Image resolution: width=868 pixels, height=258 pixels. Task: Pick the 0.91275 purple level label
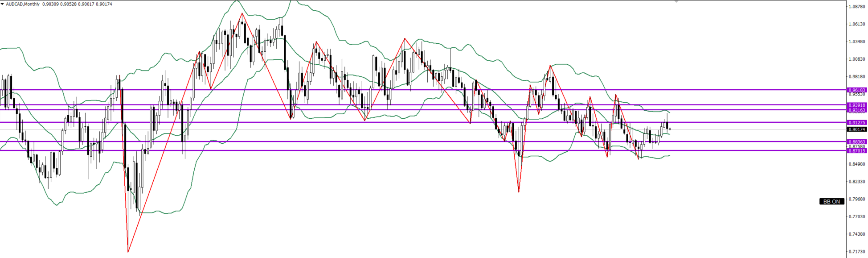tap(856, 122)
